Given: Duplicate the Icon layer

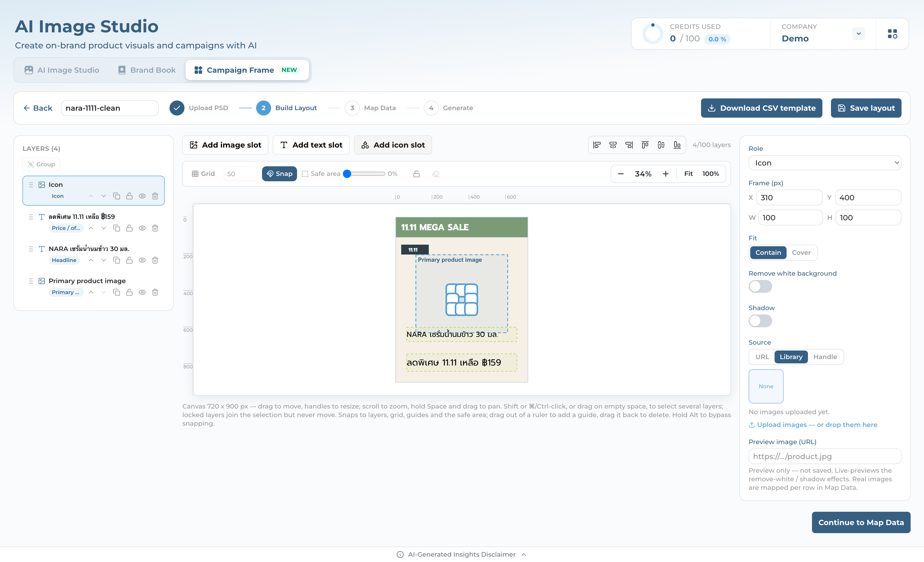Looking at the screenshot, I should [x=117, y=196].
